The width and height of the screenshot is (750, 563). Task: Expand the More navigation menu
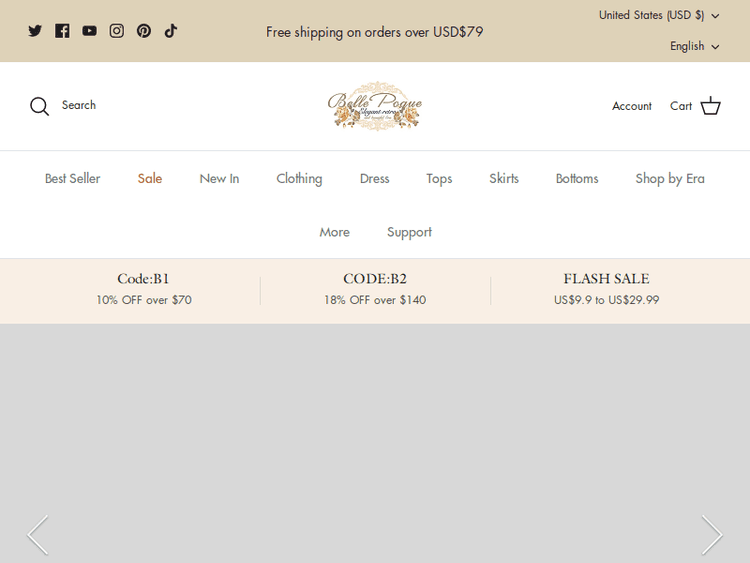[x=334, y=232]
